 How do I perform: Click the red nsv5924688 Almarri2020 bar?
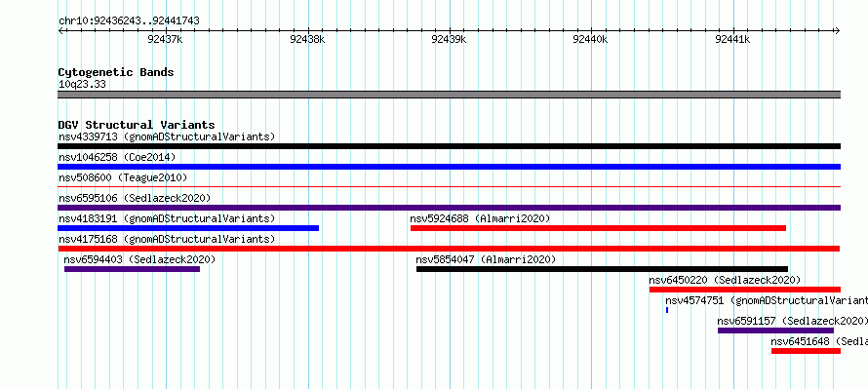tap(598, 228)
